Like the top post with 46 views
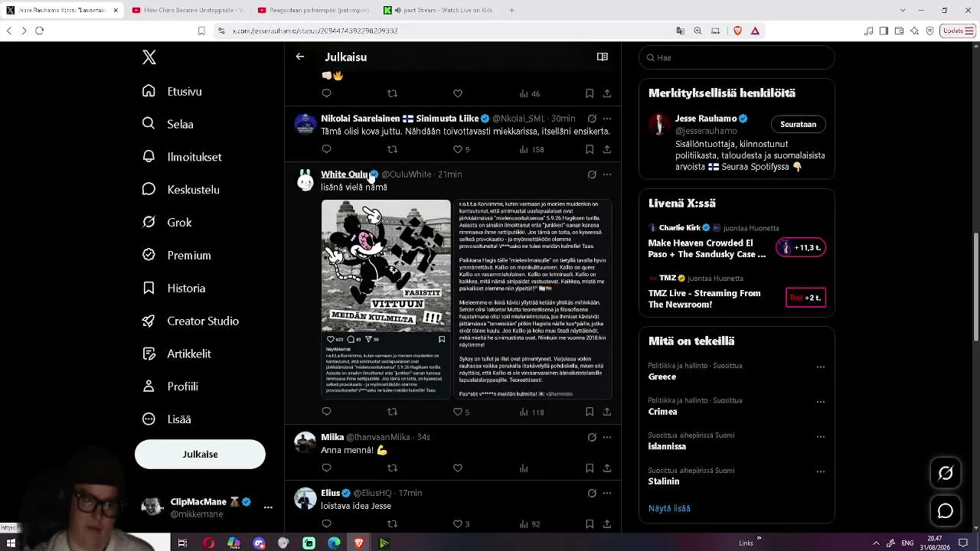The image size is (980, 551). [x=458, y=93]
